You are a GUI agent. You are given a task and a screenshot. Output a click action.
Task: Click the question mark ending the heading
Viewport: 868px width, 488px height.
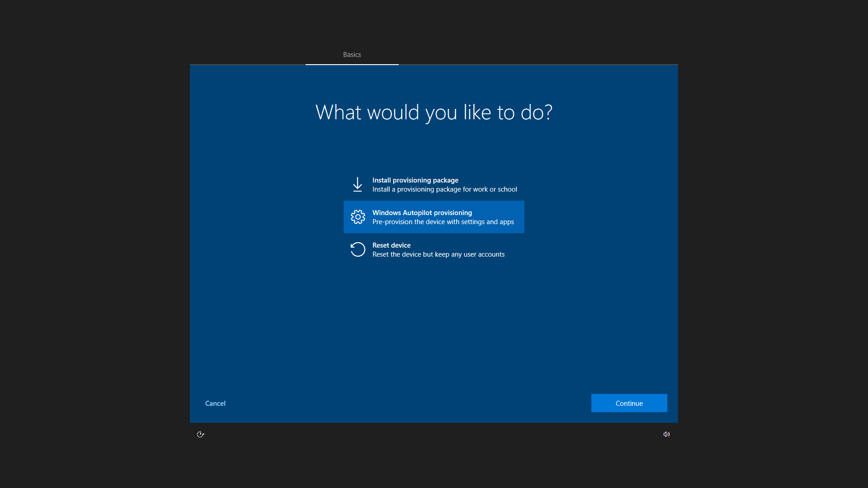point(548,113)
